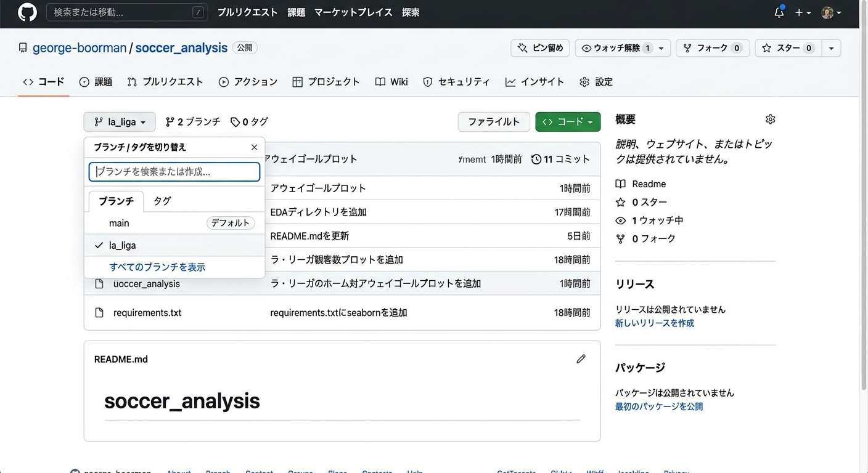Open 課題 in top navigation bar
The width and height of the screenshot is (868, 473).
[x=297, y=12]
